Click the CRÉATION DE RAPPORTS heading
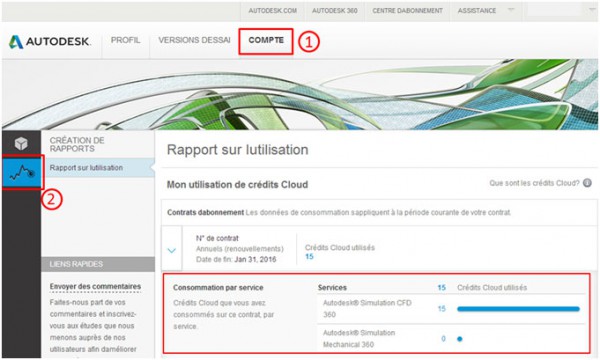The image size is (600, 360). 77,144
